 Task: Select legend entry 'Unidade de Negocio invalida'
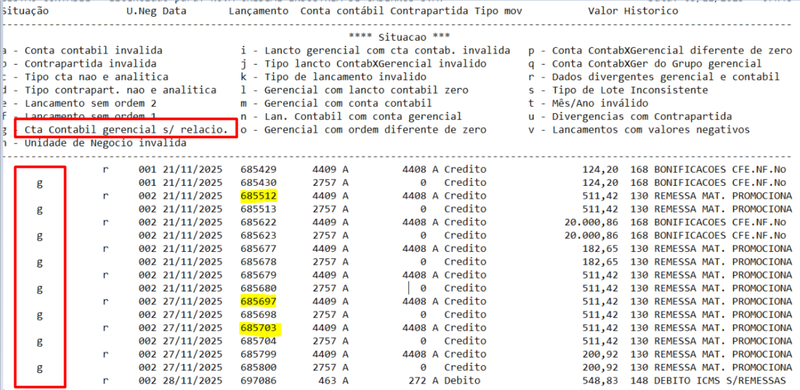point(105,143)
